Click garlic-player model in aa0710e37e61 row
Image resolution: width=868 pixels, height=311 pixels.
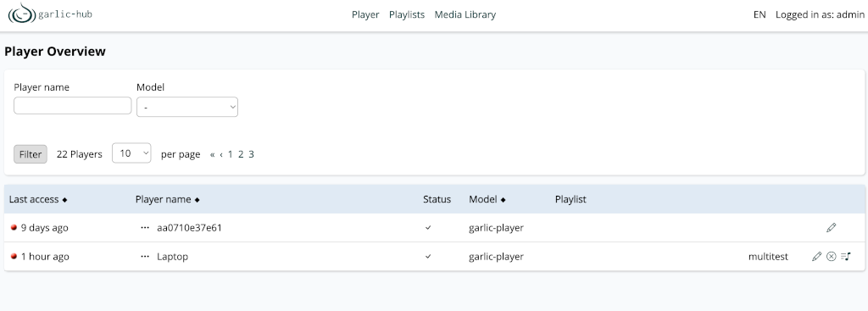496,228
